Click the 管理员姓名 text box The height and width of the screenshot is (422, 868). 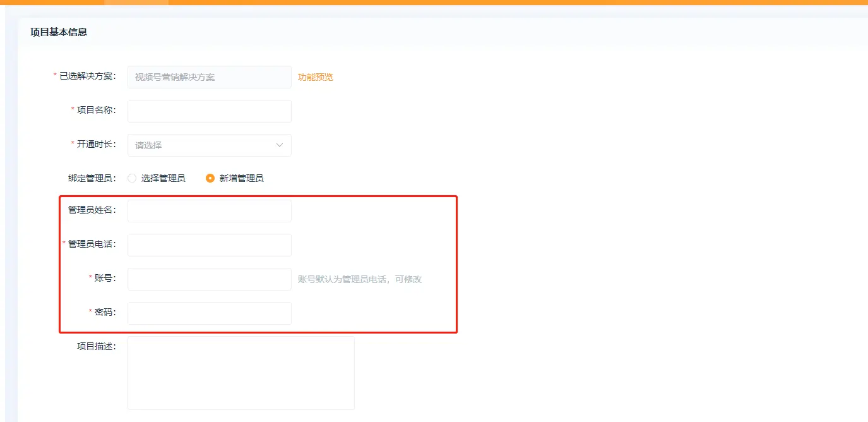click(209, 211)
